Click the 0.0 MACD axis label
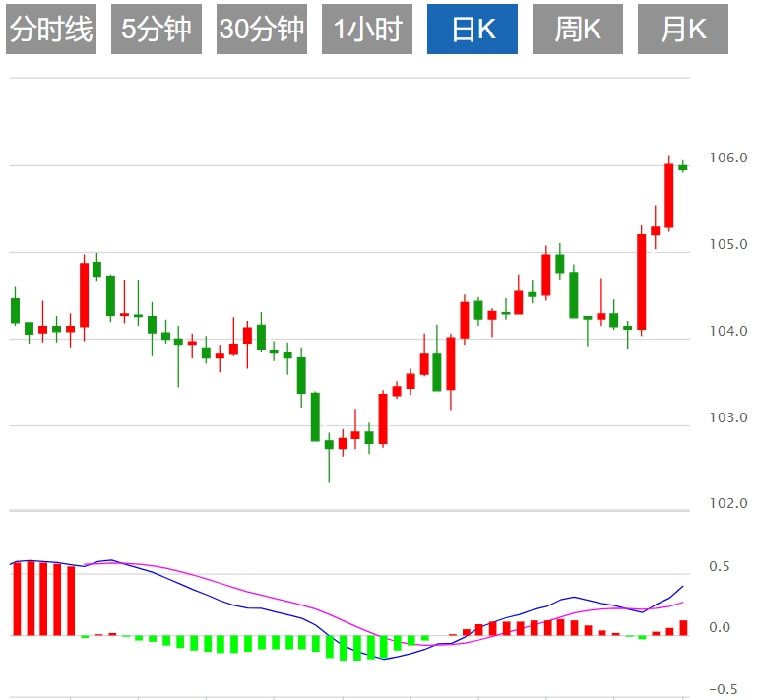This screenshot has height=700, width=757. tap(719, 627)
